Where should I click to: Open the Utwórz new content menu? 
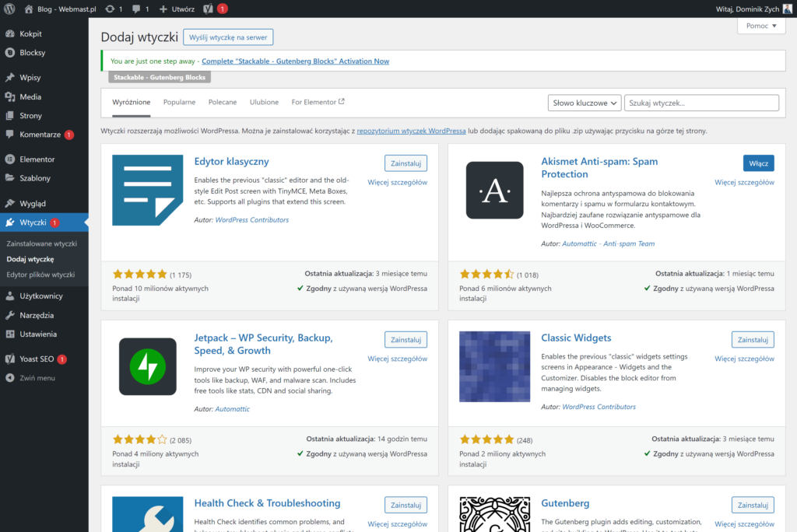[177, 9]
